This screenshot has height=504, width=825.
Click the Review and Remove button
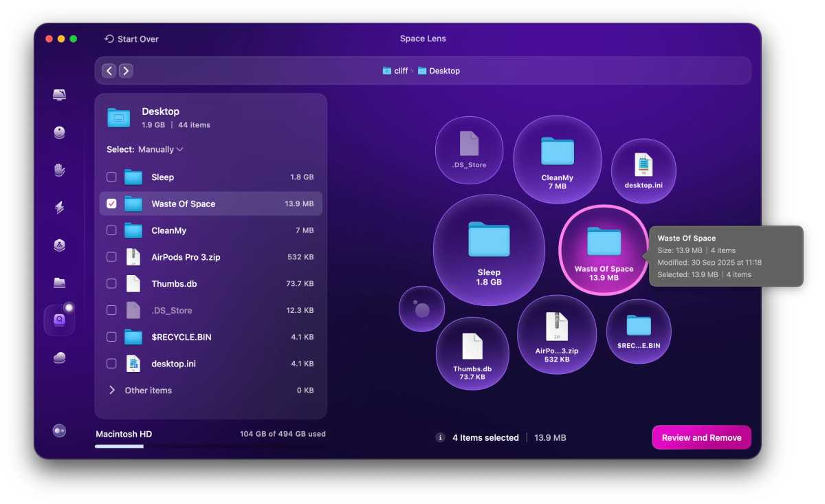coord(701,437)
